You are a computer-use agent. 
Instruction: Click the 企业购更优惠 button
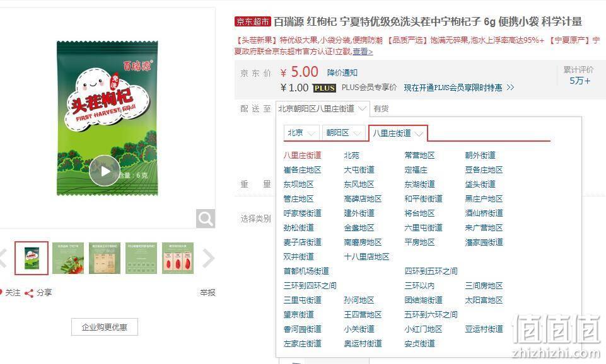104,327
